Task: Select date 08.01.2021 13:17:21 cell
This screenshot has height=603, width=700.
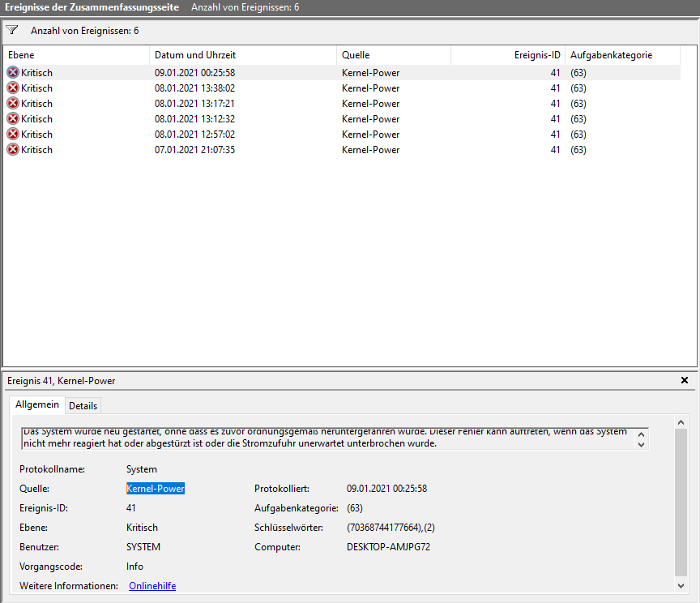Action: click(x=194, y=103)
